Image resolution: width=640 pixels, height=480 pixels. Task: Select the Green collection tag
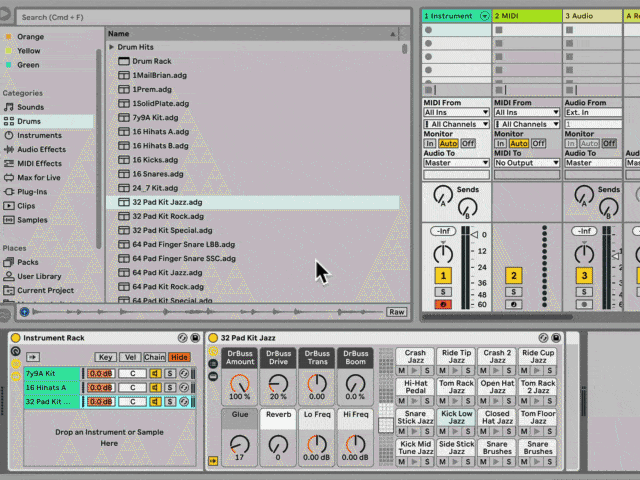click(x=28, y=64)
